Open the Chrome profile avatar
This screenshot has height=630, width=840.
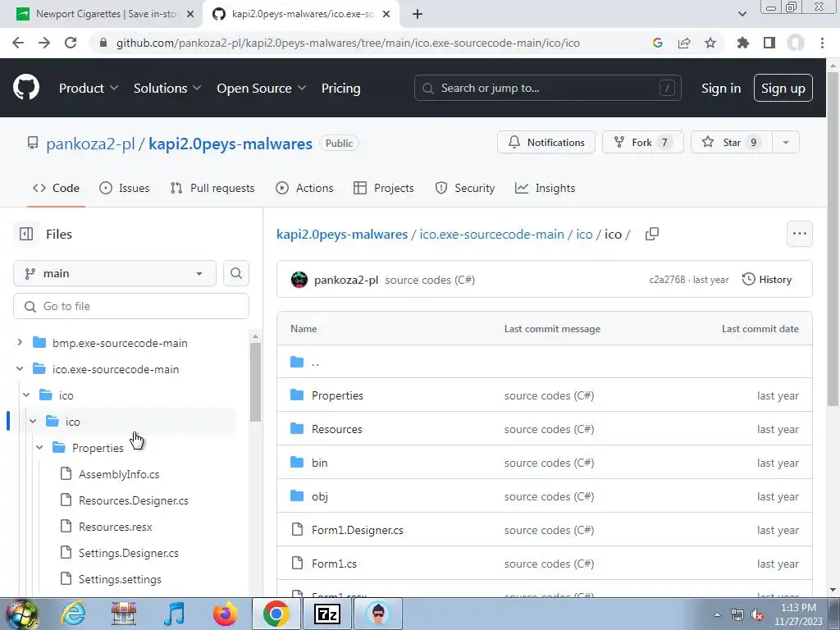coord(796,43)
